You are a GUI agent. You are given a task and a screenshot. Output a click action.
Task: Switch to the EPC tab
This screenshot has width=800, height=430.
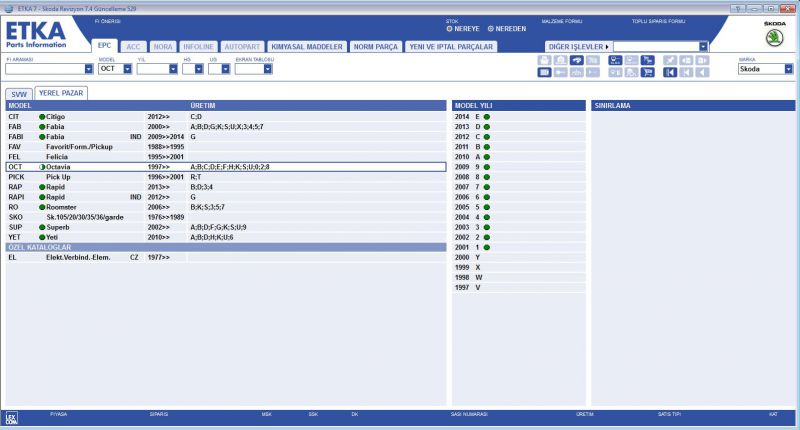[105, 45]
